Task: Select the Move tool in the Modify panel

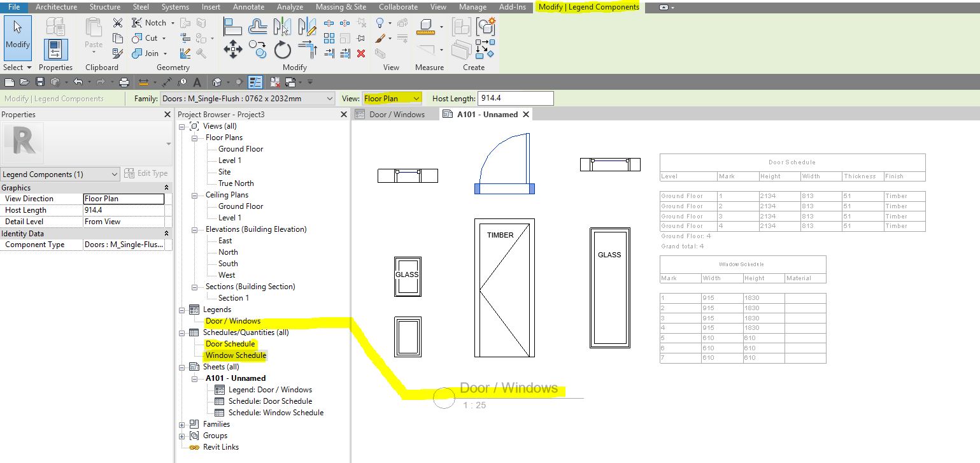Action: 232,50
